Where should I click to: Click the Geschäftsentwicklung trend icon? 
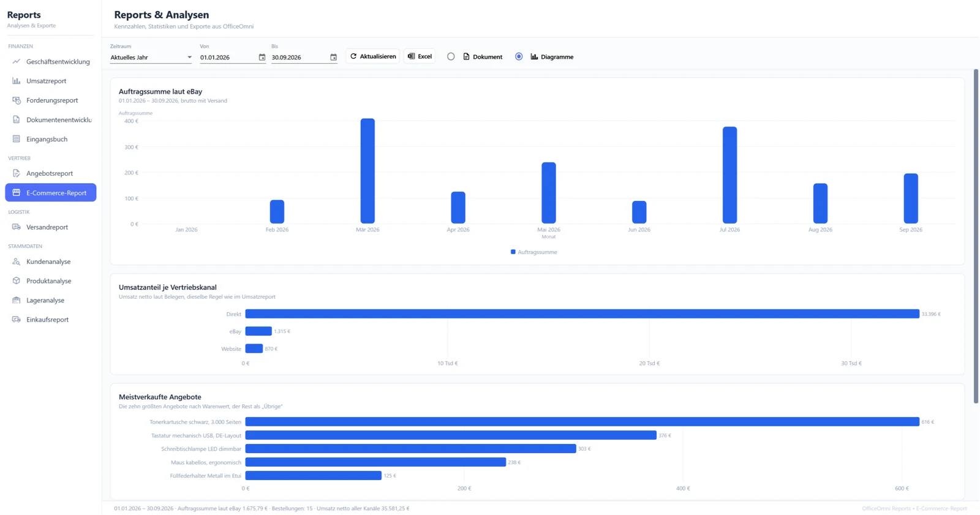(17, 61)
